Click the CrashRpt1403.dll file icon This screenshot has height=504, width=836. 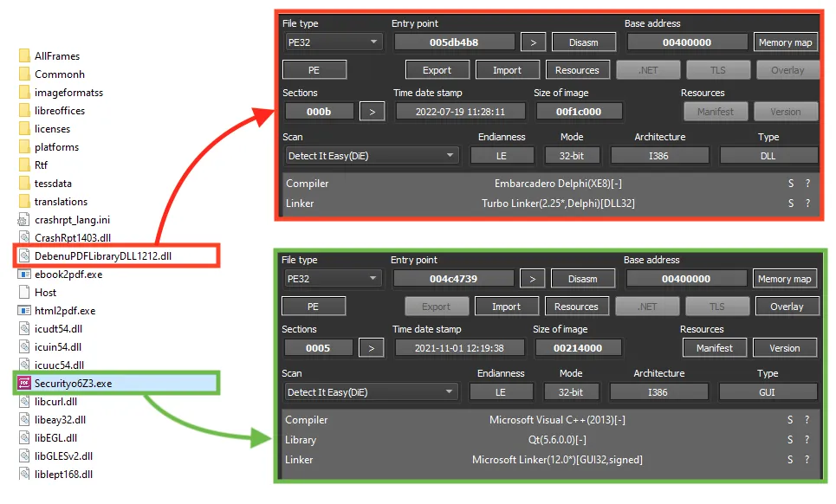click(24, 237)
